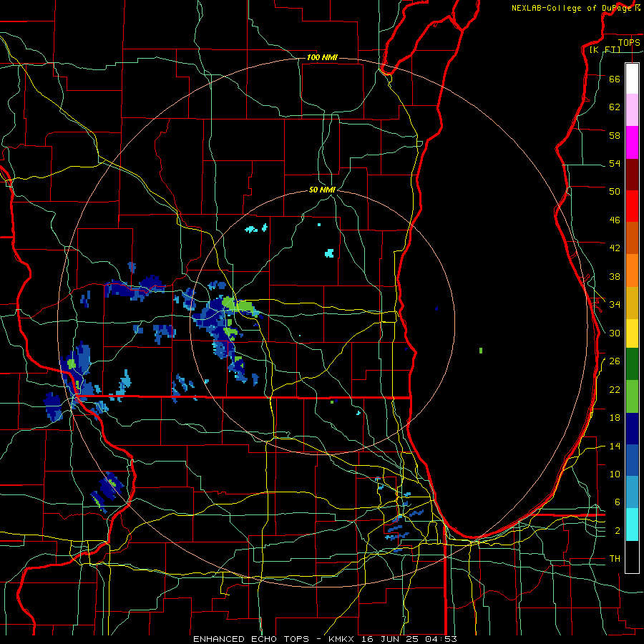Click the 38 legend value
The height and width of the screenshot is (644, 644).
click(615, 276)
